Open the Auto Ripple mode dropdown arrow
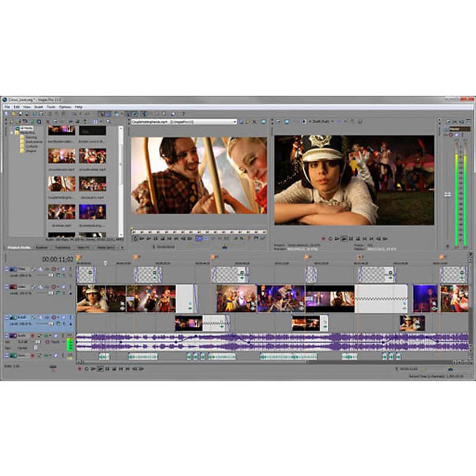The height and width of the screenshot is (476, 476). pos(122,114)
